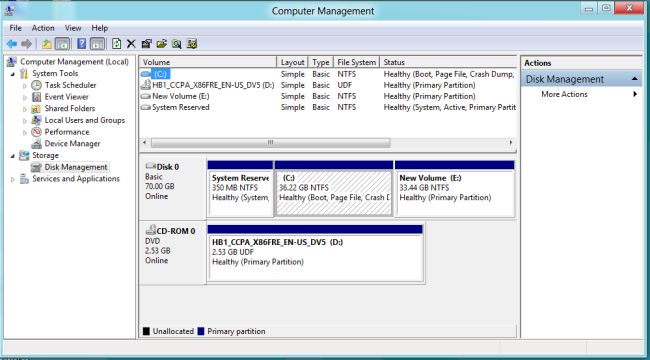Select the Computer Management (Local) root icon
Viewport: 650px width, 360px height.
[x=12, y=62]
